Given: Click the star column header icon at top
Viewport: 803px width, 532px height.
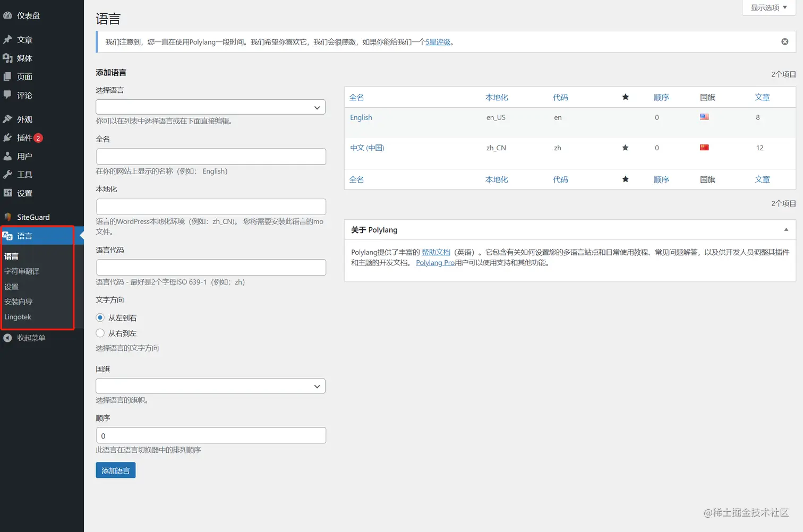Looking at the screenshot, I should pos(625,97).
